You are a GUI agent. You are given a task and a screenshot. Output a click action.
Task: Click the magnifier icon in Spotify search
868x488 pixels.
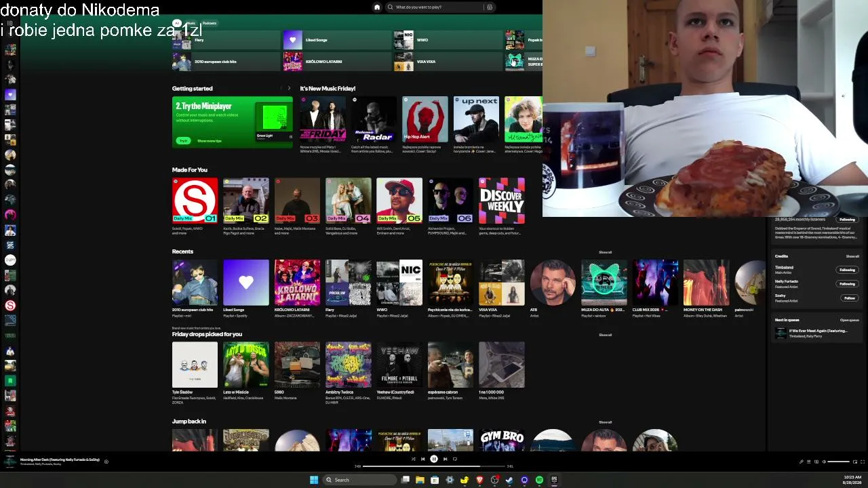[x=390, y=7]
